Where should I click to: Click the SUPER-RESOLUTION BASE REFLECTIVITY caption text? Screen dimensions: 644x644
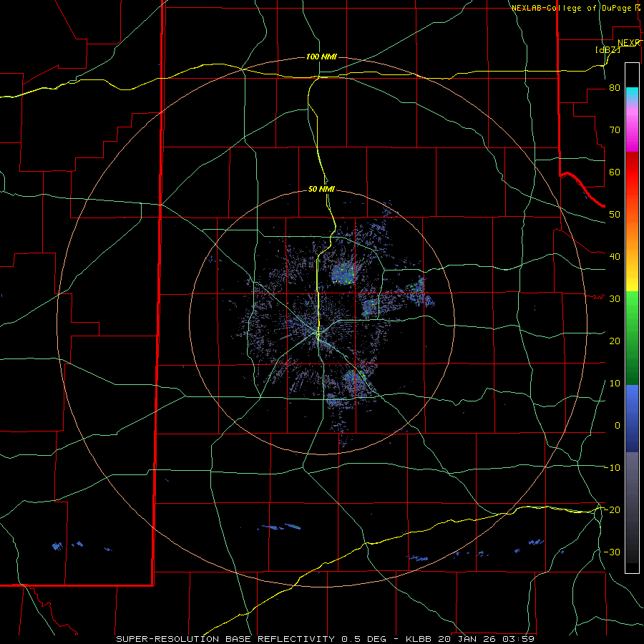pos(225,639)
